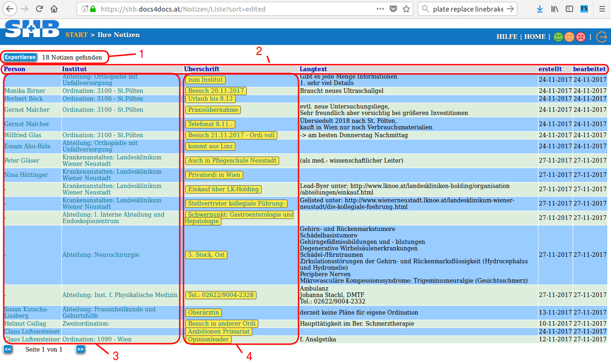The height and width of the screenshot is (364, 611).
Task: Reload the page in the browser
Action: click(40, 9)
